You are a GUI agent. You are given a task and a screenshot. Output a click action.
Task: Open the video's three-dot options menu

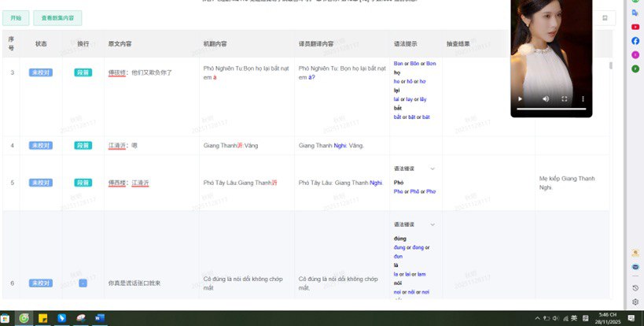583,99
